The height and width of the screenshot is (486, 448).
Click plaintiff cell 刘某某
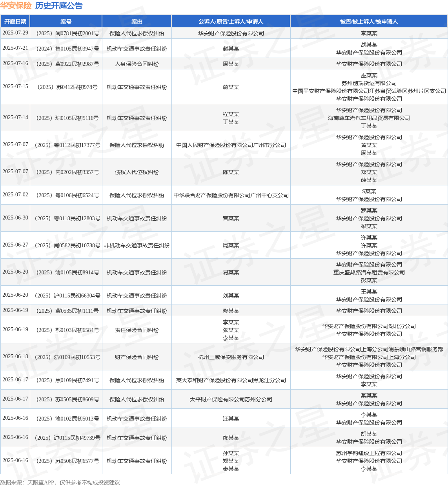point(231,296)
